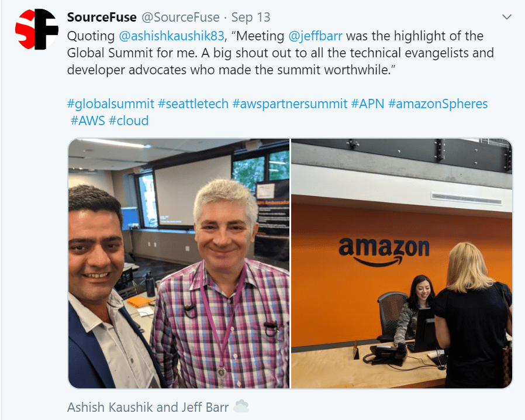Screen dimensions: 525x420
Task: Open SourceFuse display name profile
Action: pyautogui.click(x=102, y=18)
